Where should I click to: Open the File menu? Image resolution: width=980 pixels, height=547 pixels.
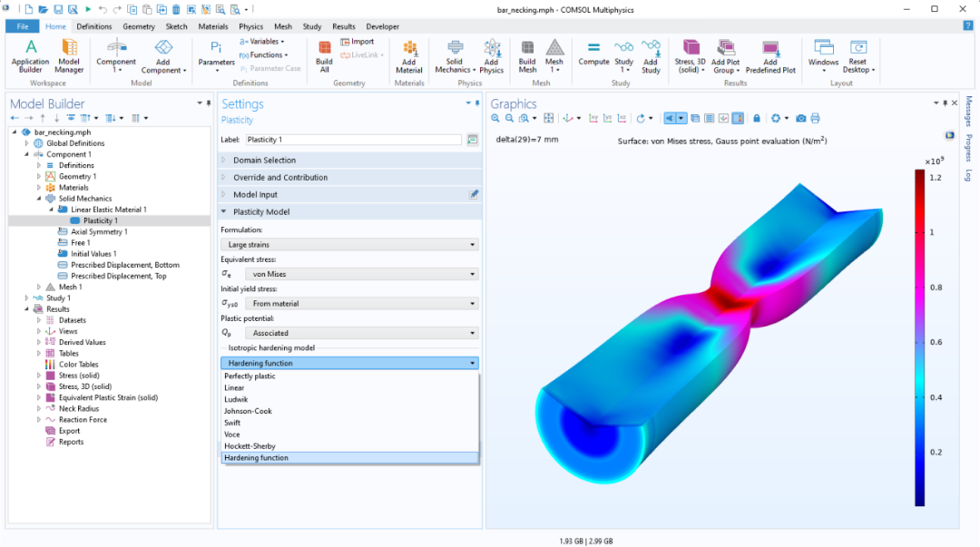23,26
